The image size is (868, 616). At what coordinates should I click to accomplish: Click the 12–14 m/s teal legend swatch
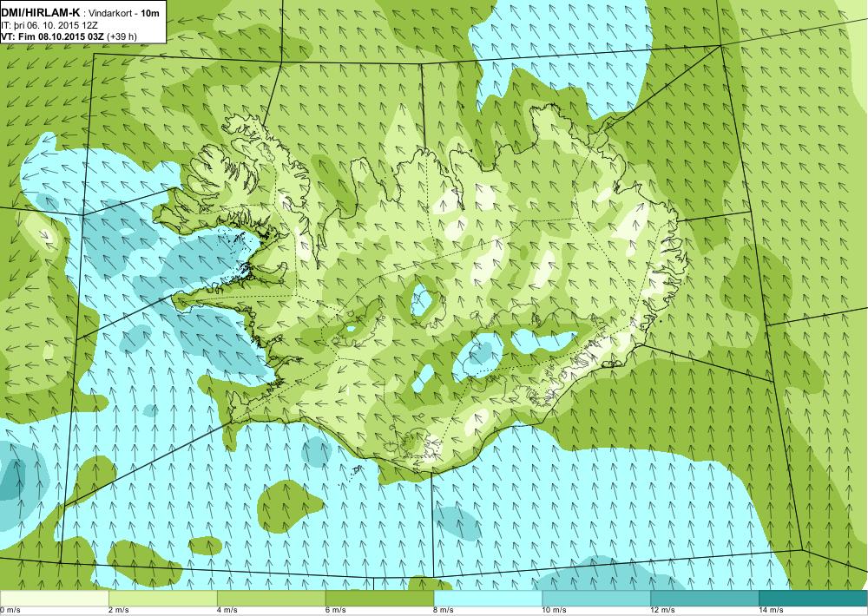[705, 599]
